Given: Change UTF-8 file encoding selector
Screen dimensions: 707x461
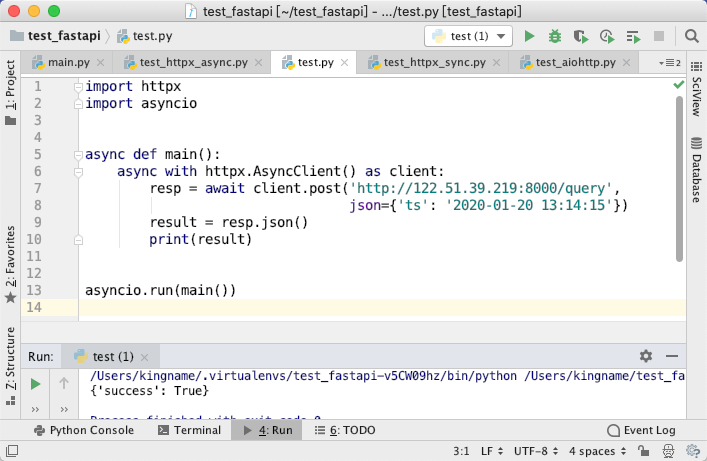Looking at the screenshot, I should pos(536,451).
